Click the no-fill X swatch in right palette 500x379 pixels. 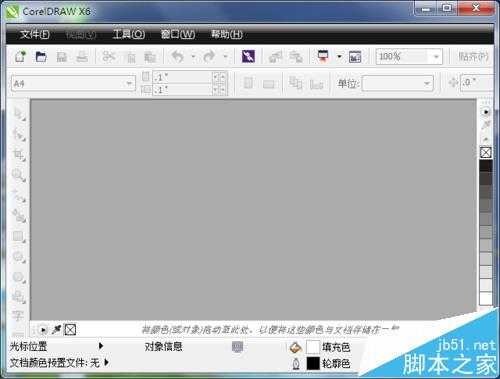point(486,153)
